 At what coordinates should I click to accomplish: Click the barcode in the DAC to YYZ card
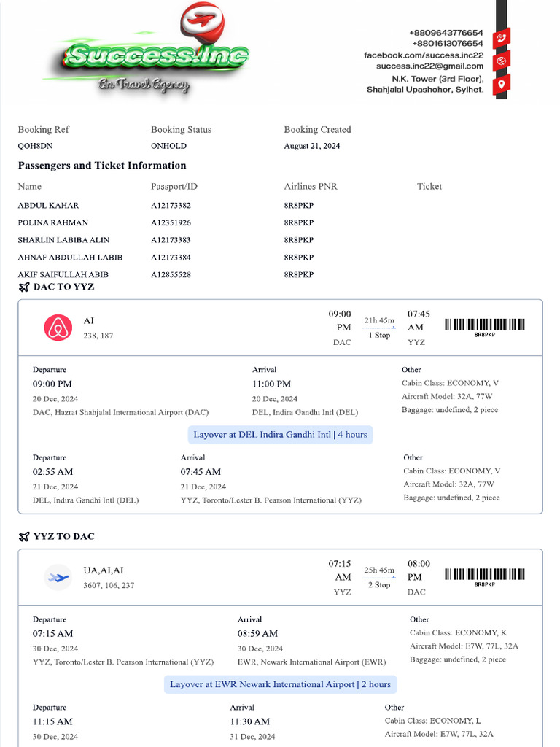pyautogui.click(x=485, y=325)
